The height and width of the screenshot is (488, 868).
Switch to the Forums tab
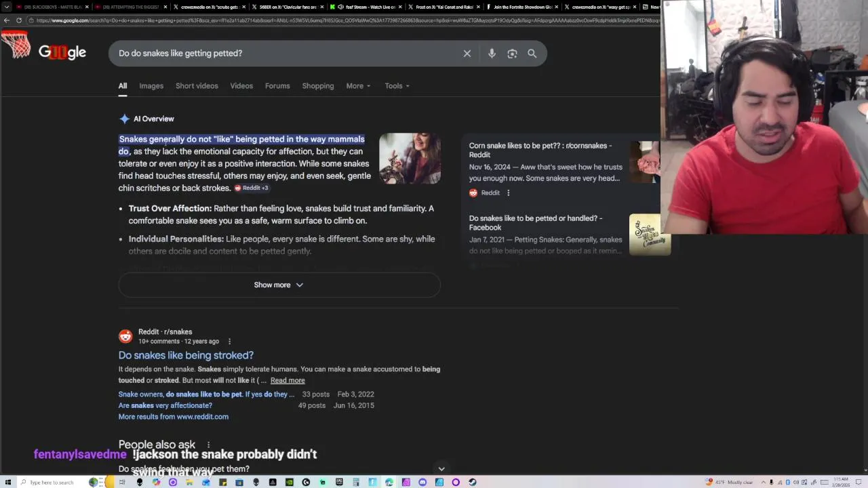[x=277, y=86]
